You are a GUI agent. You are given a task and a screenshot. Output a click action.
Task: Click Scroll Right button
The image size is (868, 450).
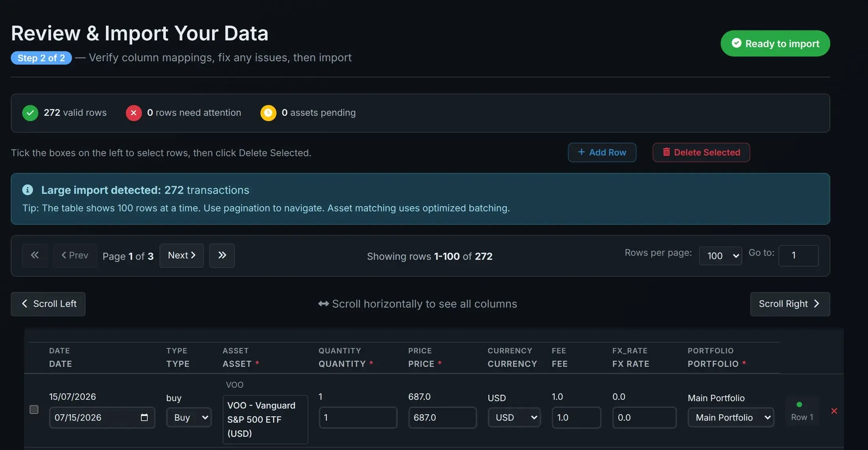click(790, 304)
